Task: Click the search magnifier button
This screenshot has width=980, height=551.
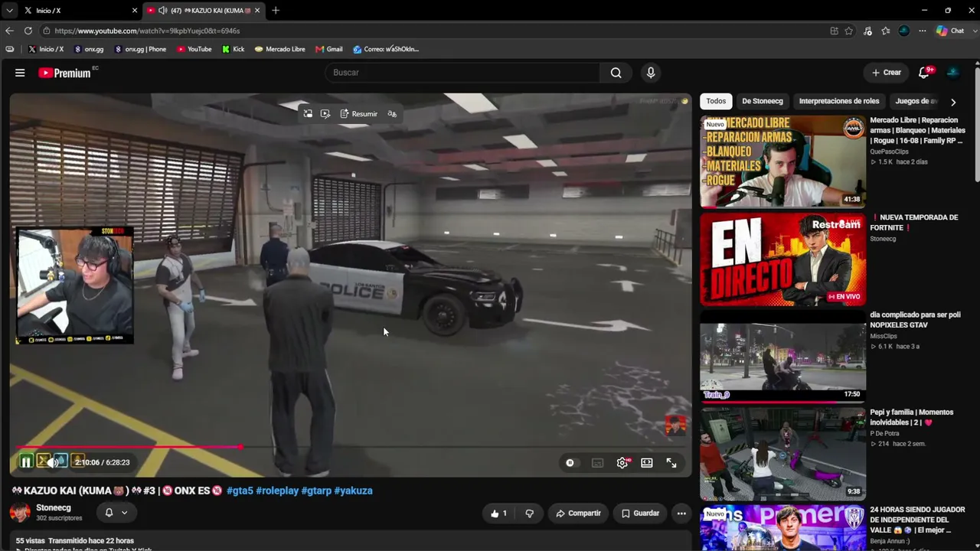Action: click(616, 73)
